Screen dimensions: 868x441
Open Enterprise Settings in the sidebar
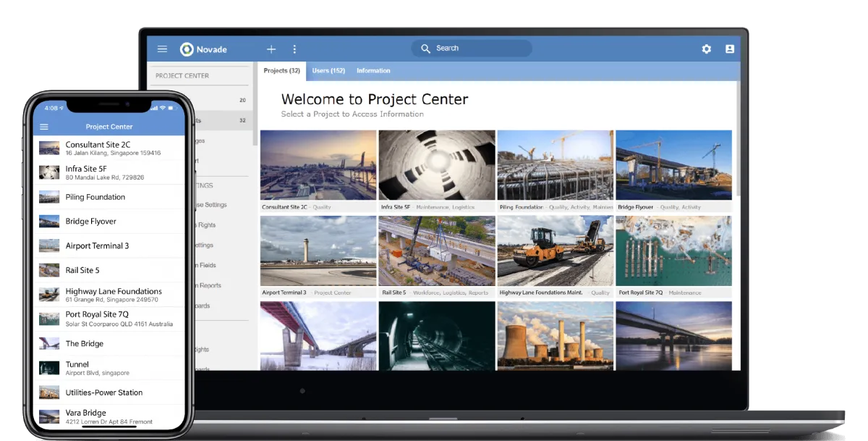(x=217, y=206)
